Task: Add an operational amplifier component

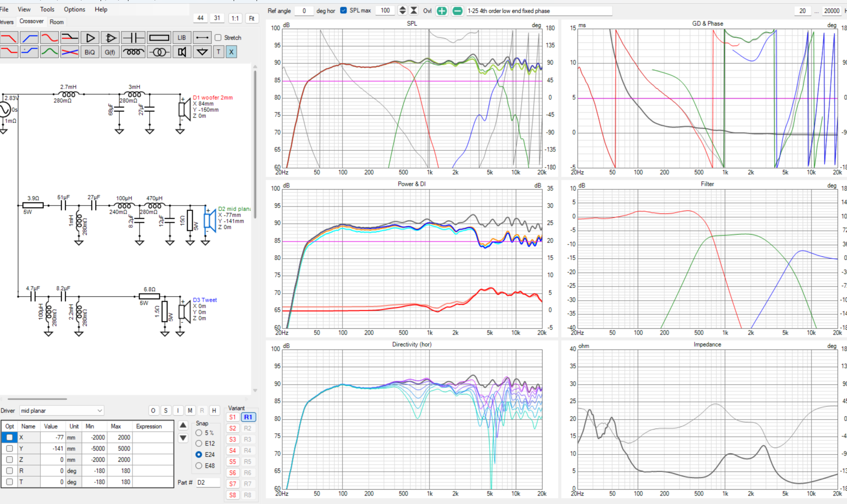Action: point(110,38)
